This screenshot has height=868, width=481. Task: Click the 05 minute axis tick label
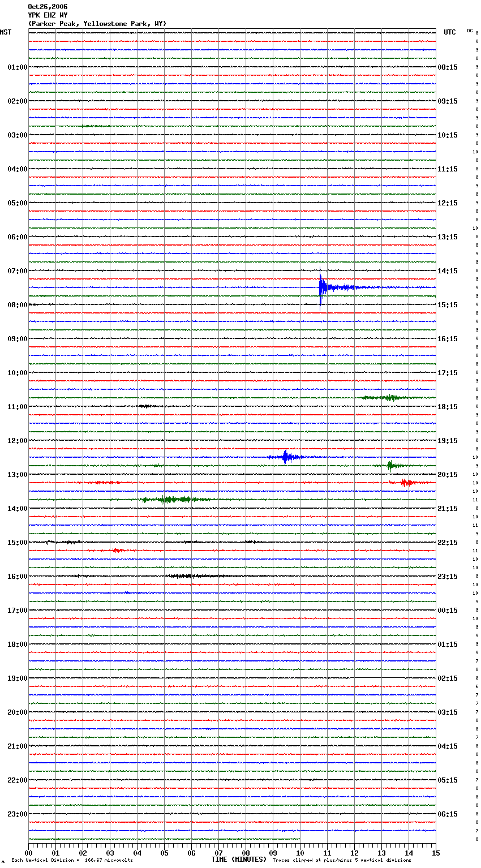(165, 853)
